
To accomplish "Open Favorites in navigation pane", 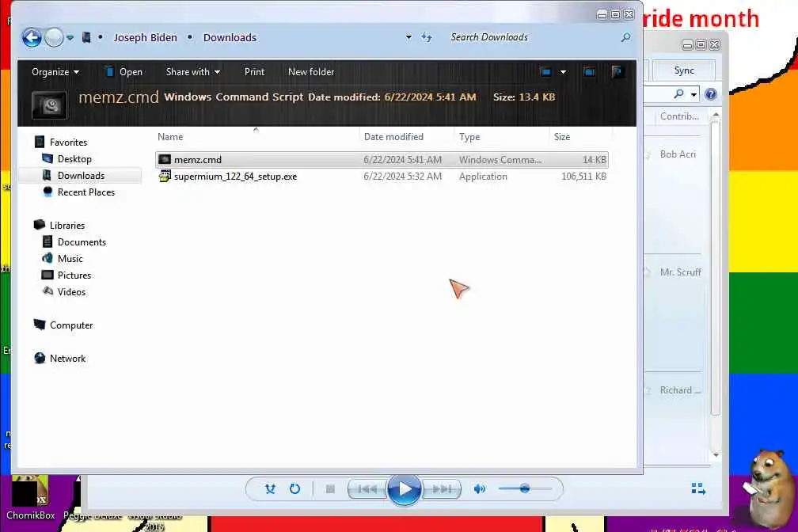I will (x=68, y=142).
